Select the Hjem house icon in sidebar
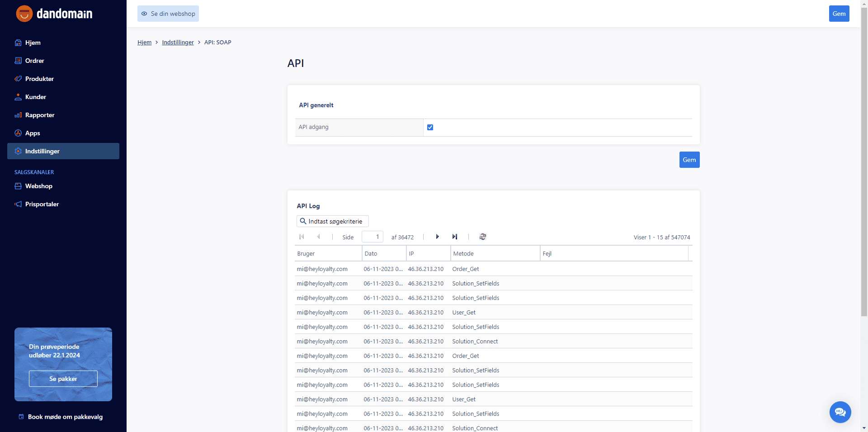 [x=18, y=43]
